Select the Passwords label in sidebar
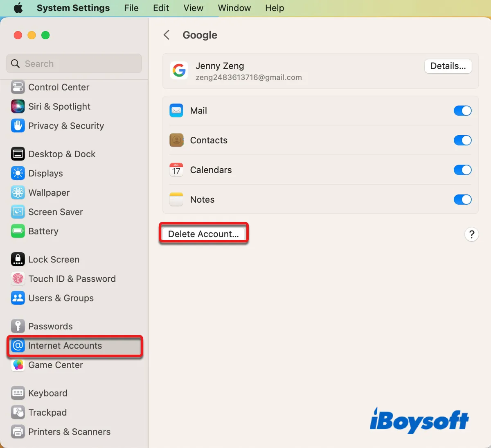Screen dimensions: 491x448 click(50, 326)
